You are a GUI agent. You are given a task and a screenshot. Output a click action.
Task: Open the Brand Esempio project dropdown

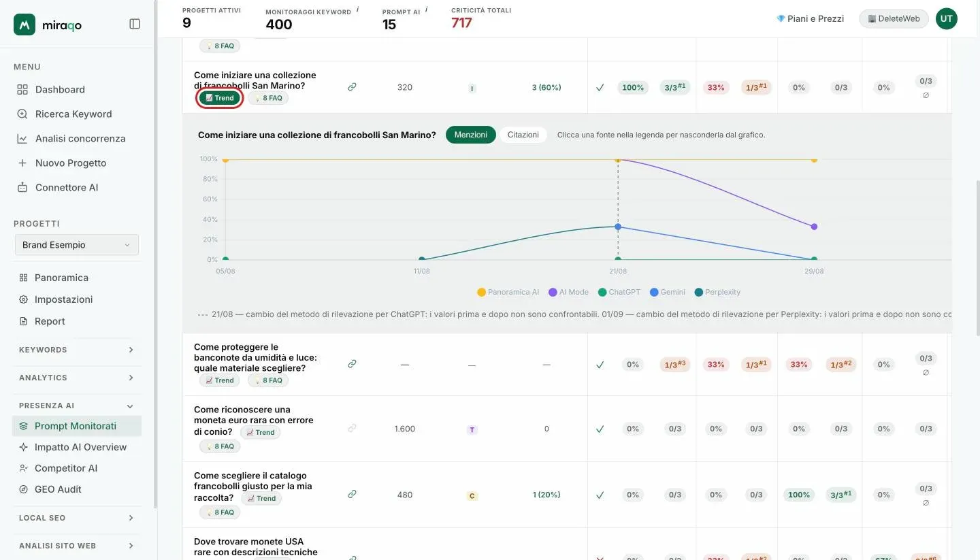click(77, 245)
